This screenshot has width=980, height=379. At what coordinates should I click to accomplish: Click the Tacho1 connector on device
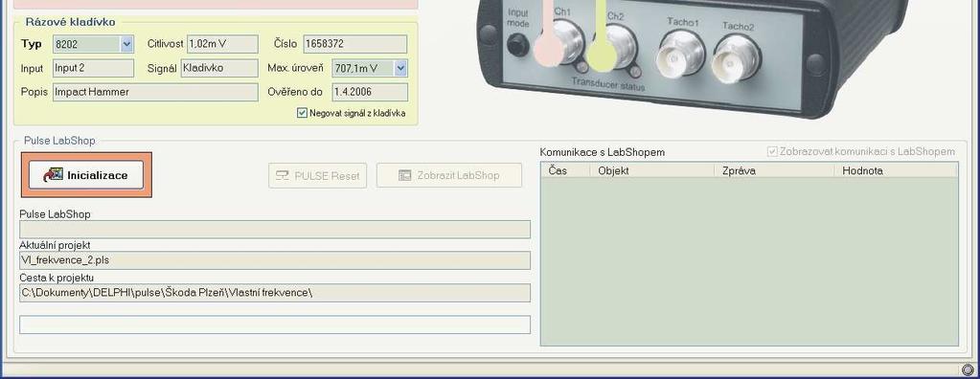click(x=680, y=53)
